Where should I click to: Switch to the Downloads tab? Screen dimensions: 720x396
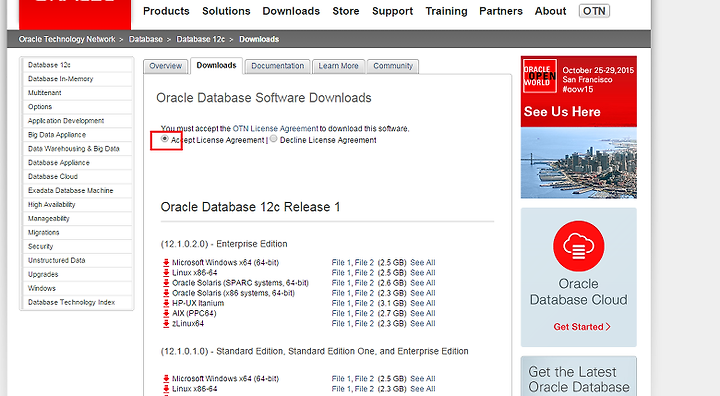coord(216,66)
